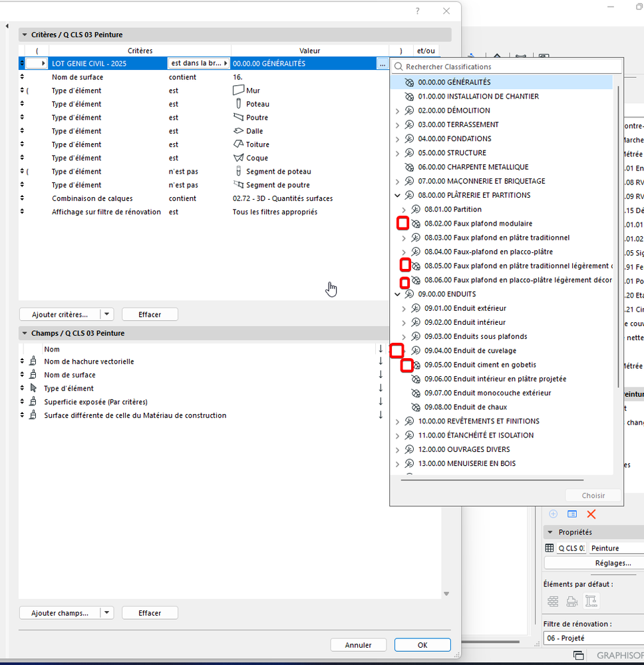Toggle sort arrow for Type d'élément field
The width and height of the screenshot is (644, 665).
pyautogui.click(x=381, y=388)
